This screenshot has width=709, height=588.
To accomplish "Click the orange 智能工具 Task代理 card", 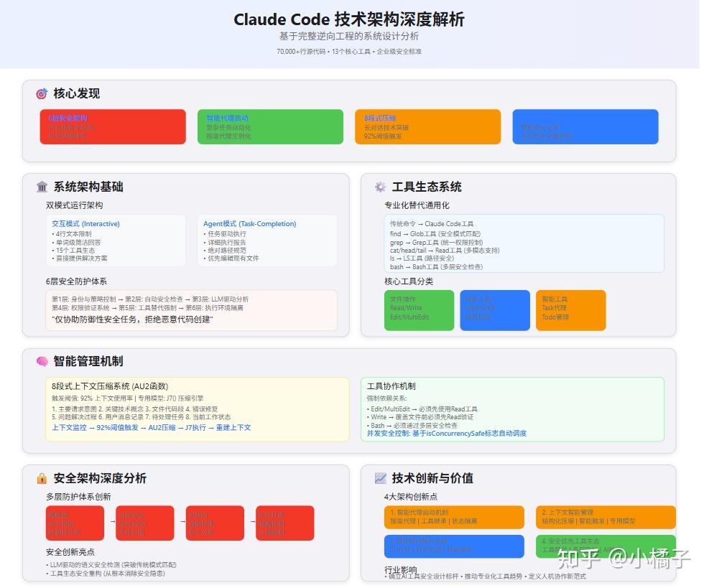I will pyautogui.click(x=570, y=310).
